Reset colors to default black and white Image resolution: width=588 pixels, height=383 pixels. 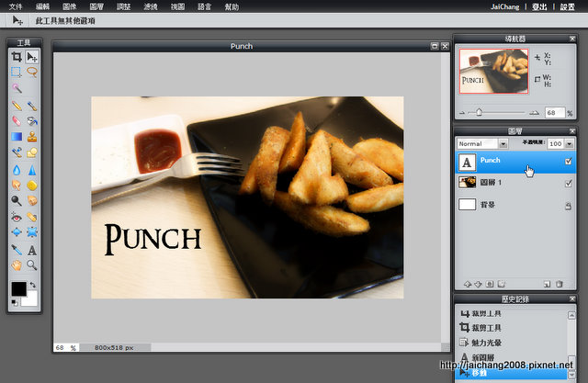tap(15, 302)
